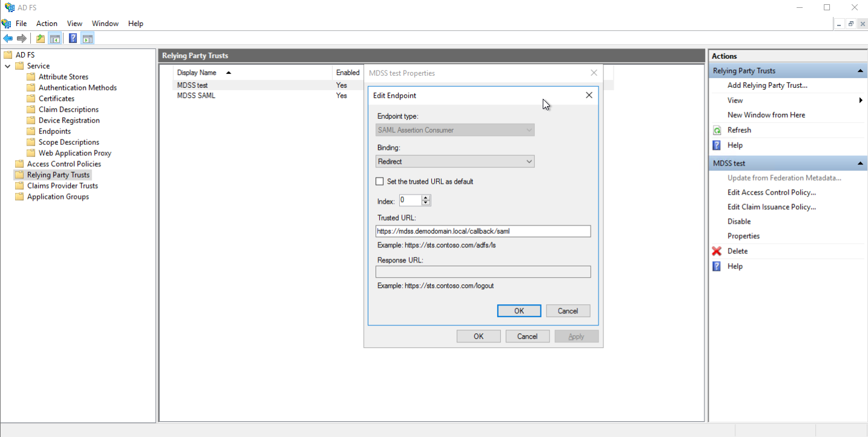Click OK in the Edit Endpoint dialog
This screenshot has width=868, height=437.
[519, 311]
